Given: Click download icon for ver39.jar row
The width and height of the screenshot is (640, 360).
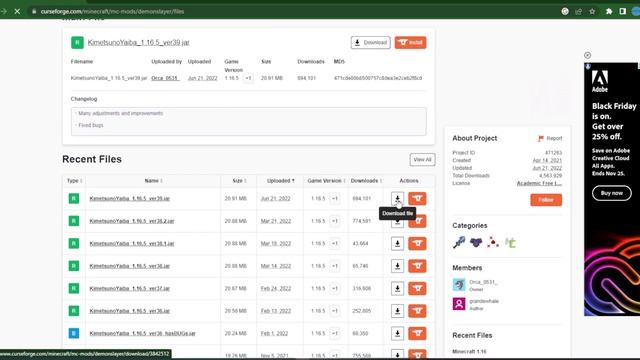Looking at the screenshot, I should click(397, 198).
